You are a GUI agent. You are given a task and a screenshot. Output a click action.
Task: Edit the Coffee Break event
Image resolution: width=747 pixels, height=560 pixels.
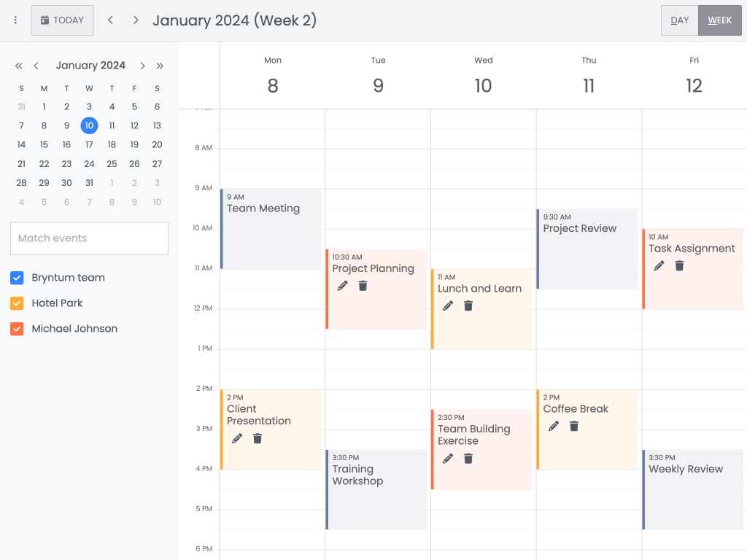click(x=554, y=426)
